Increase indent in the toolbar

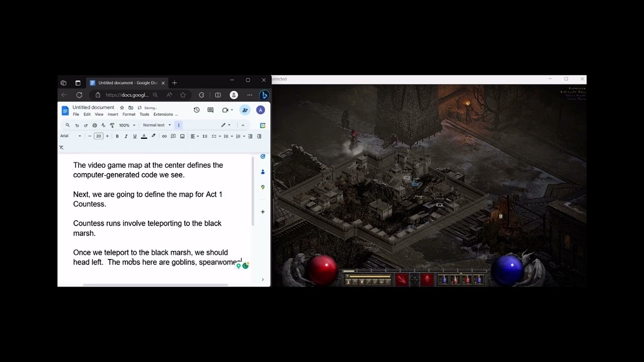(x=259, y=136)
